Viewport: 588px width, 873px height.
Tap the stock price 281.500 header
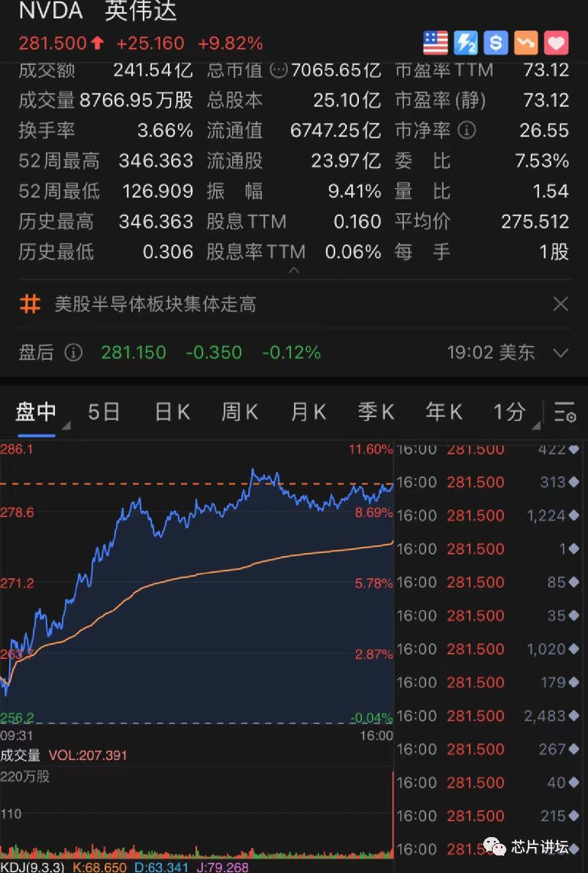pos(53,44)
